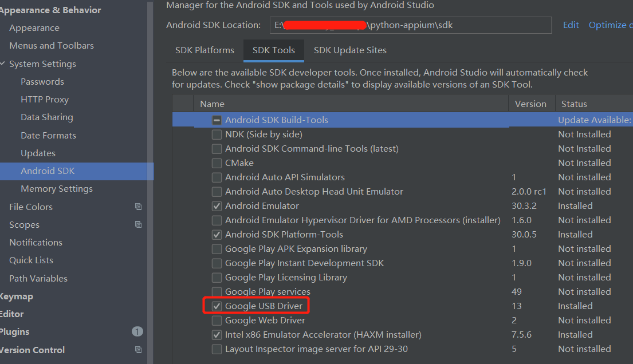Switch to the SDK Platforms tab
Viewport: 633px width, 364px height.
click(205, 50)
